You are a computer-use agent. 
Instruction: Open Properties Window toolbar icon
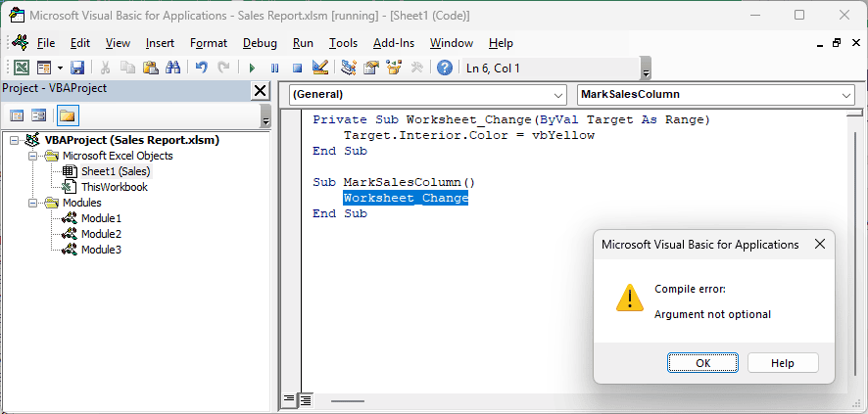click(371, 68)
